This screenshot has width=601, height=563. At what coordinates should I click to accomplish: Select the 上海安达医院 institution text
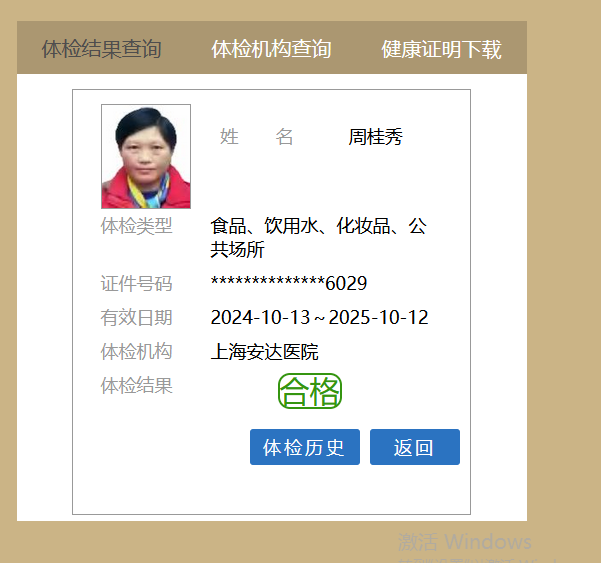coord(264,352)
